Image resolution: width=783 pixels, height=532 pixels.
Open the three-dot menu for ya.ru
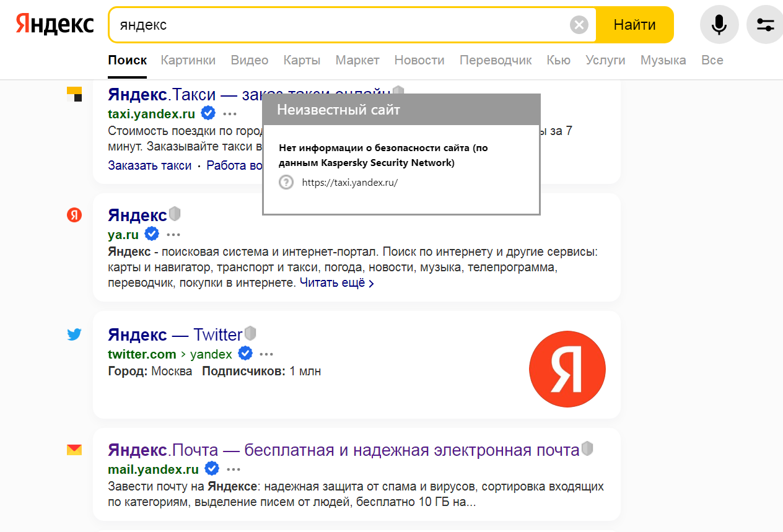tap(173, 235)
